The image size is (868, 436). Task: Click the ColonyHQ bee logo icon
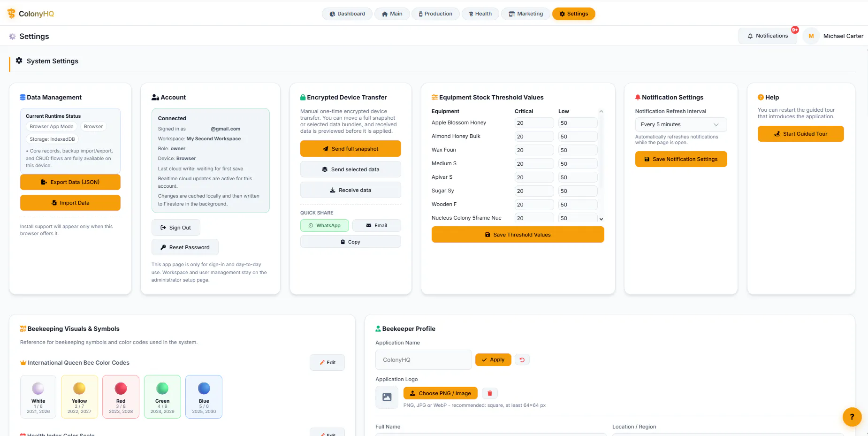pos(11,14)
